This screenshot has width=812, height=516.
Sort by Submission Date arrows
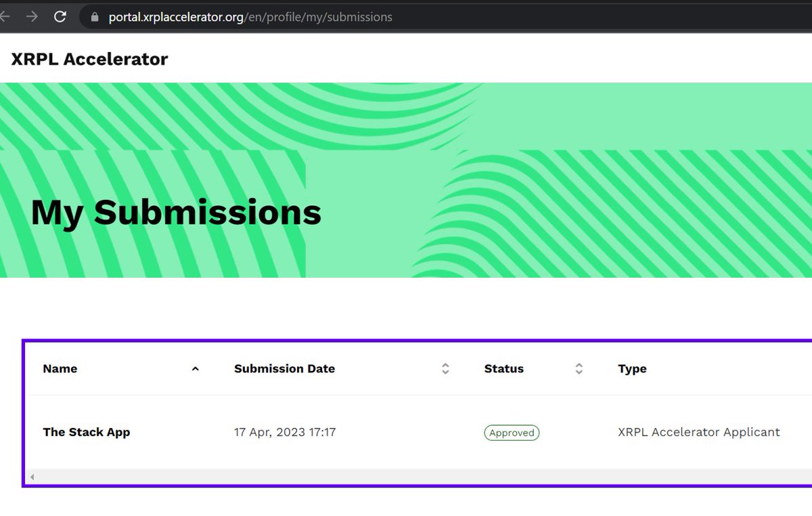[x=445, y=369]
